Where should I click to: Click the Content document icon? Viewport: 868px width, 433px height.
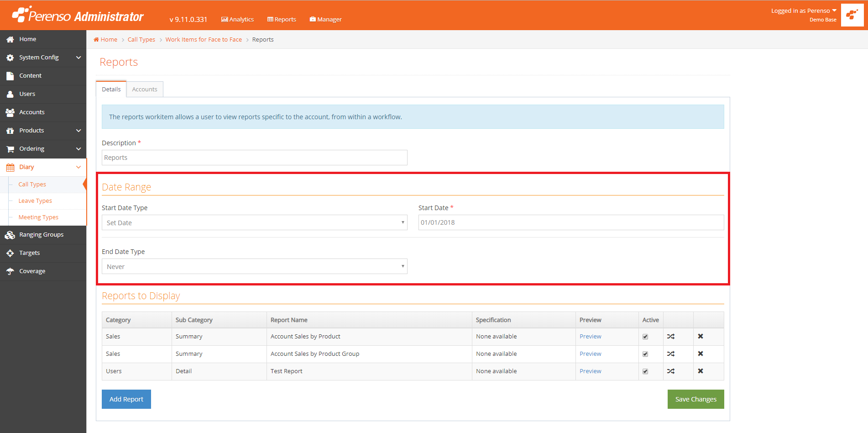pos(10,76)
